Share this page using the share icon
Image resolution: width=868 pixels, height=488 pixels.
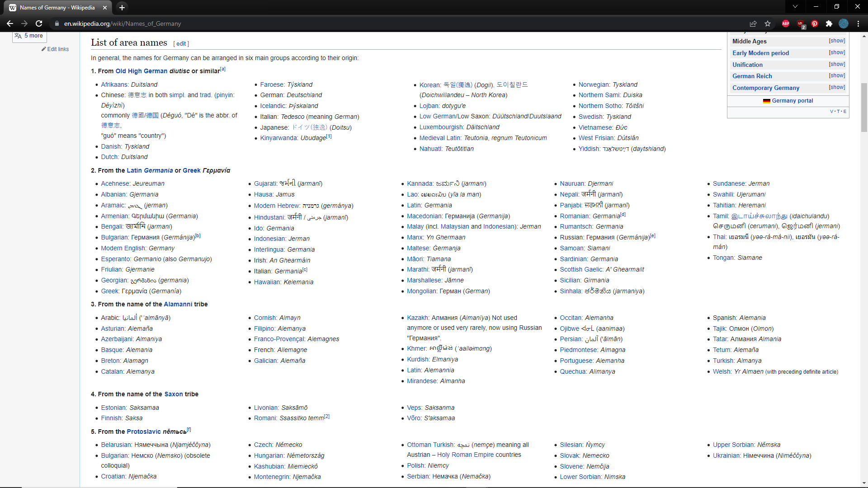[753, 23]
